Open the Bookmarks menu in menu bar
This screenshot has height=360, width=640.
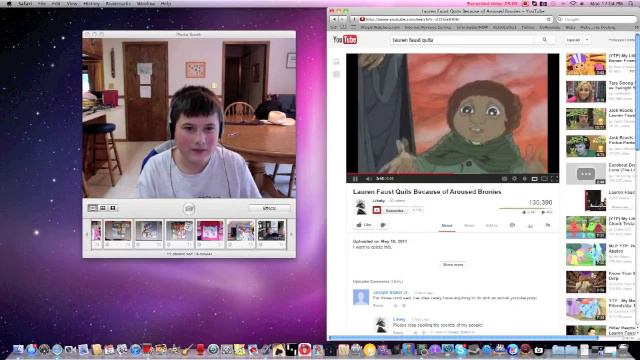pos(118,3)
